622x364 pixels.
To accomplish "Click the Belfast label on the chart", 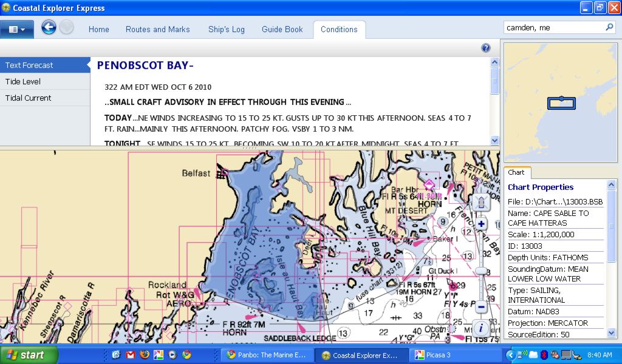I will pyautogui.click(x=196, y=173).
